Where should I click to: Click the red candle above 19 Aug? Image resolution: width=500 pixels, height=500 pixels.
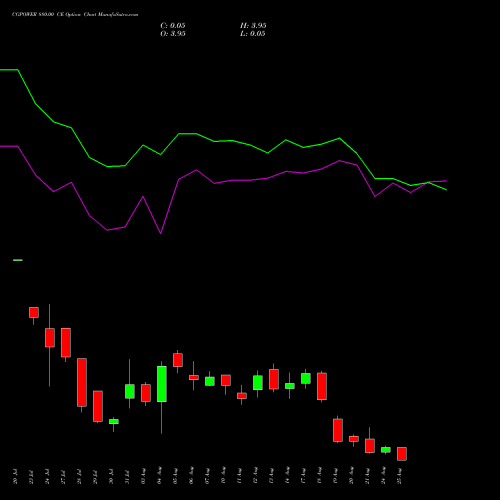pos(338,430)
